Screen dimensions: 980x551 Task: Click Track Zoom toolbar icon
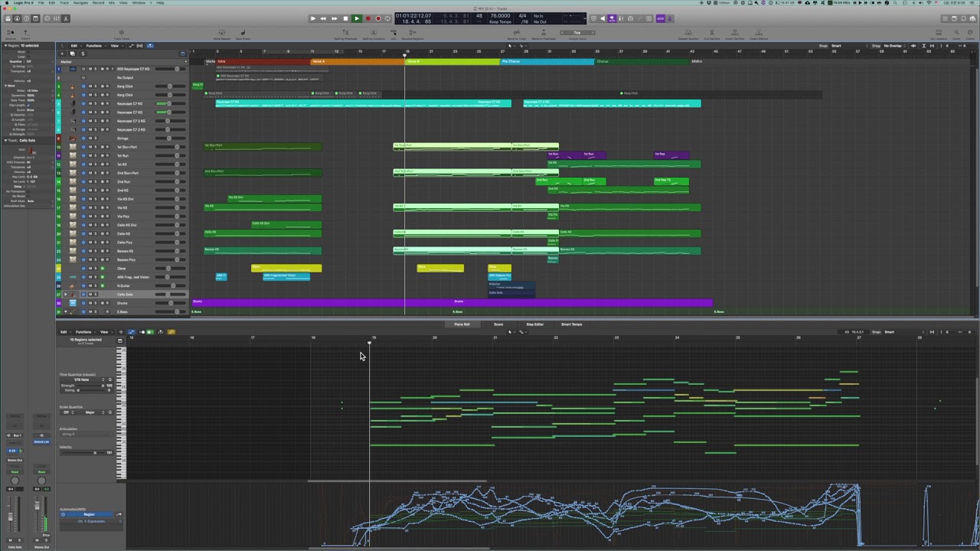tap(122, 34)
